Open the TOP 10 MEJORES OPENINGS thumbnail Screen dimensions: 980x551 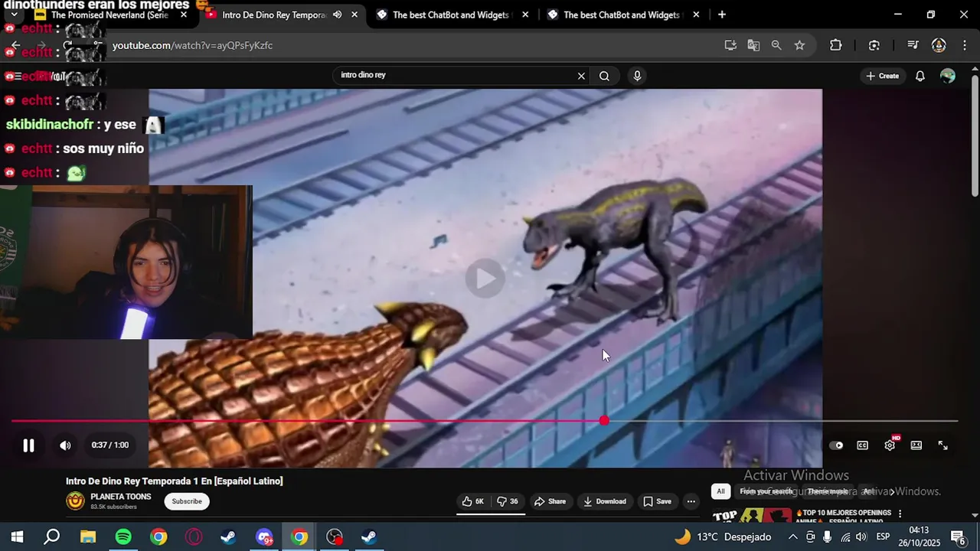click(752, 515)
